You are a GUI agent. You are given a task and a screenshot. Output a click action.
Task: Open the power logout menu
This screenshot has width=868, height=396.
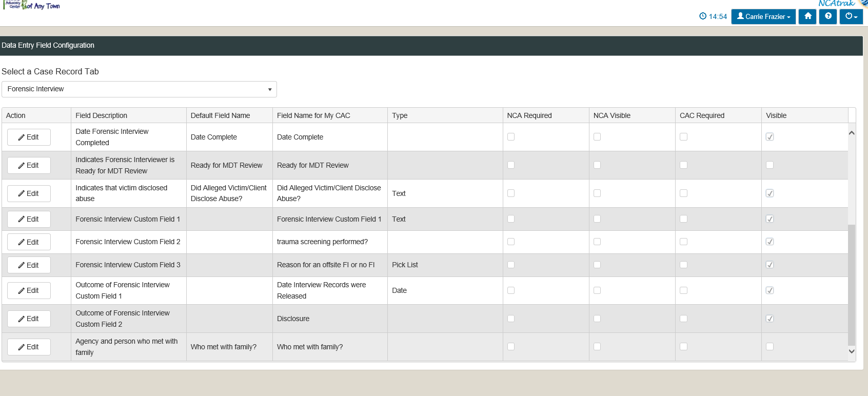click(851, 16)
